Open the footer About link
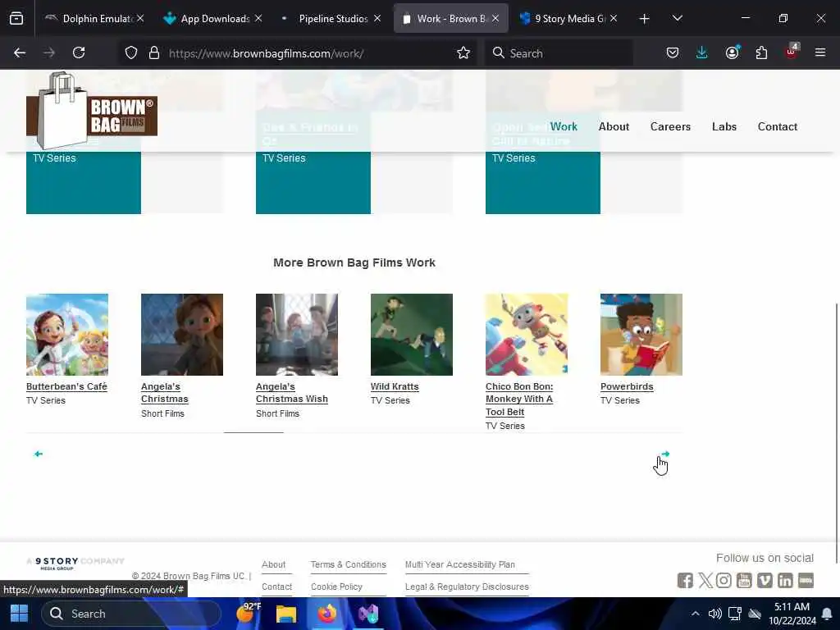 click(273, 564)
